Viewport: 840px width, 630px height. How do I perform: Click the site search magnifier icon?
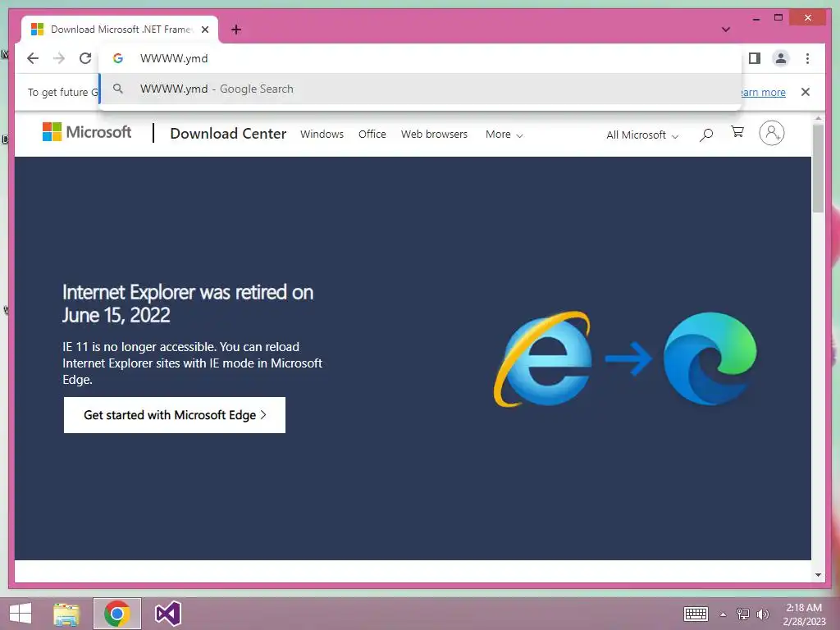706,135
